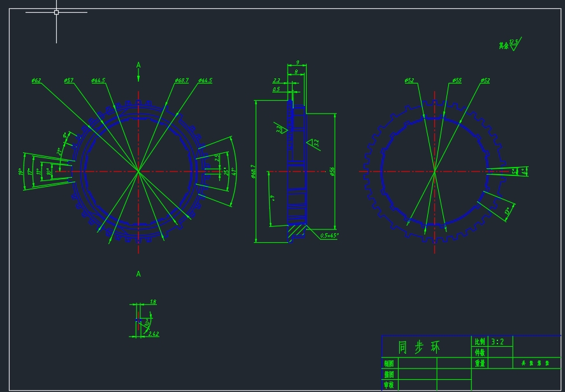Click the 0.5×45° chamfer note
The width and height of the screenshot is (565, 392).
tap(329, 236)
